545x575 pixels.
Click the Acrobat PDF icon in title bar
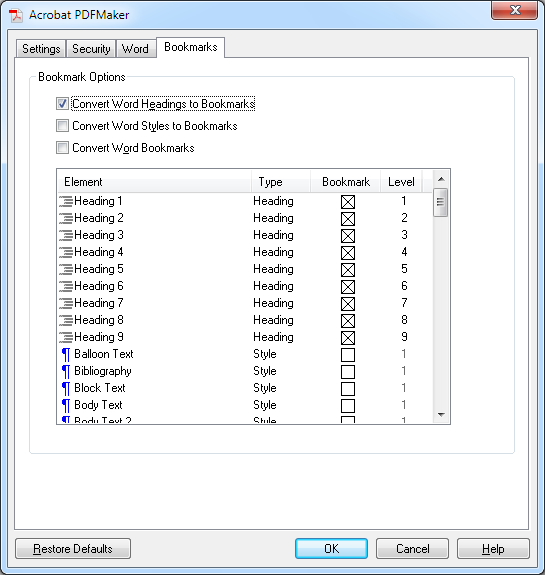click(16, 15)
